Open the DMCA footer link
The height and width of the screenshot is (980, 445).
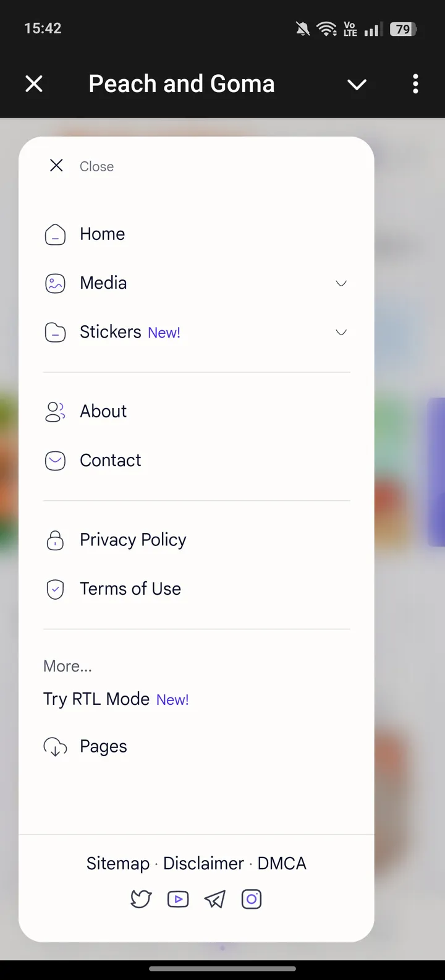[x=282, y=863]
